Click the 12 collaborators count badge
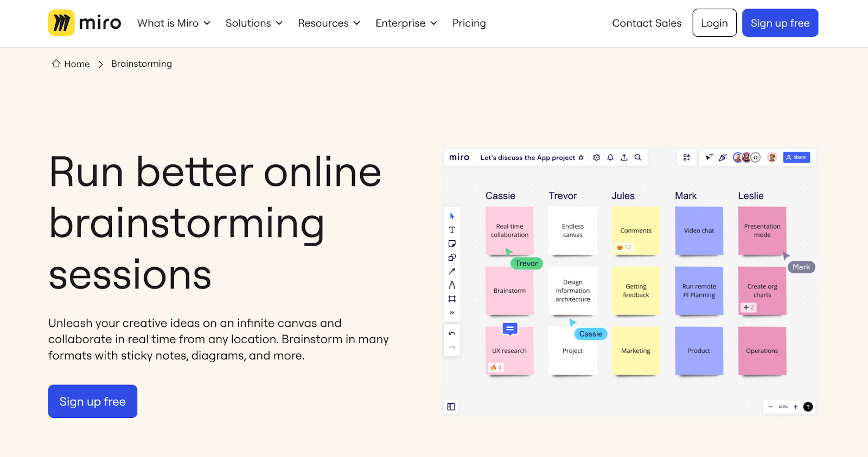 755,158
